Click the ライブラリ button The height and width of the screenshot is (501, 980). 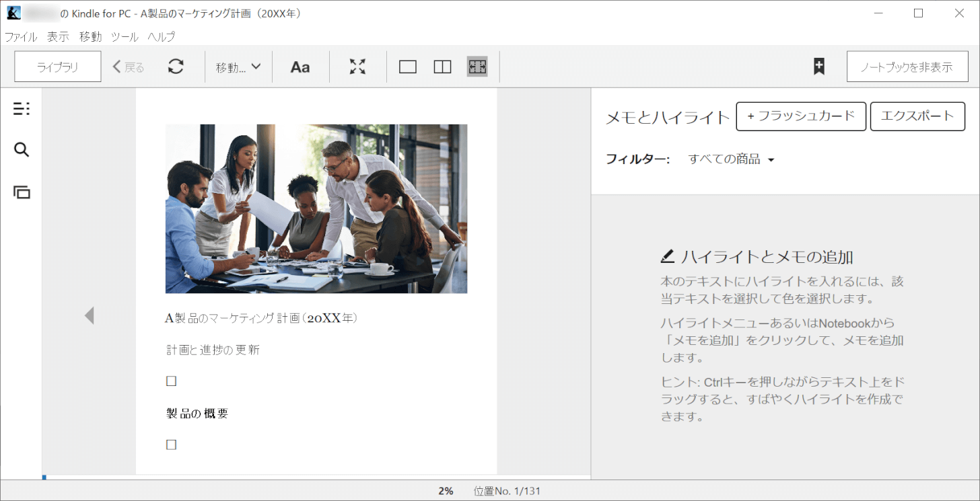pyautogui.click(x=58, y=67)
